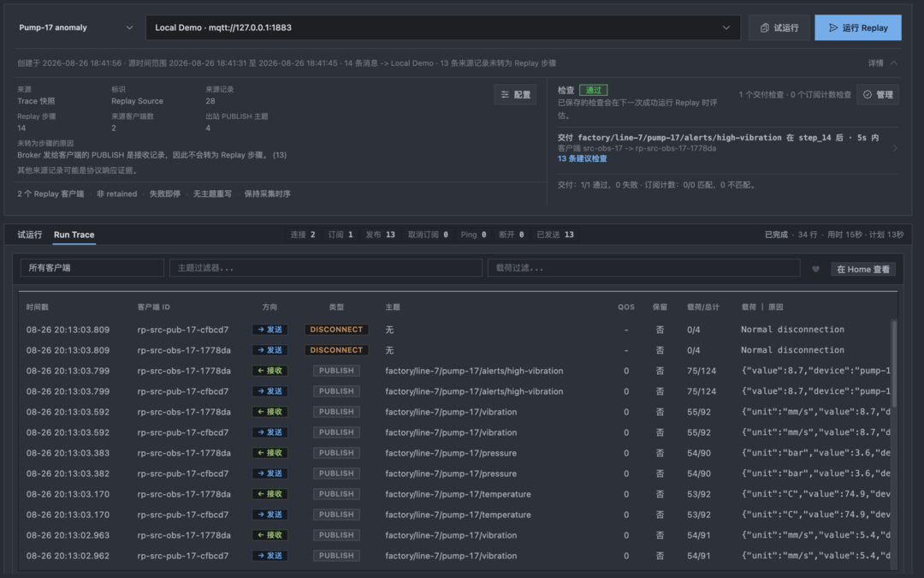
Task: Click 发送 badge in 20:13:03.799 high-vibration row
Action: [x=269, y=391]
